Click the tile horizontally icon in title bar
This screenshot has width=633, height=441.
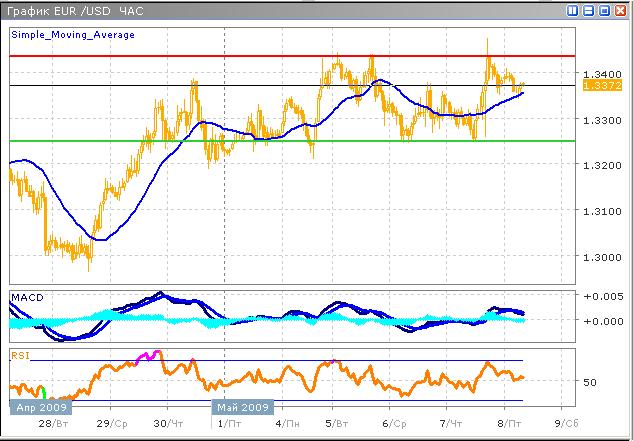(588, 10)
